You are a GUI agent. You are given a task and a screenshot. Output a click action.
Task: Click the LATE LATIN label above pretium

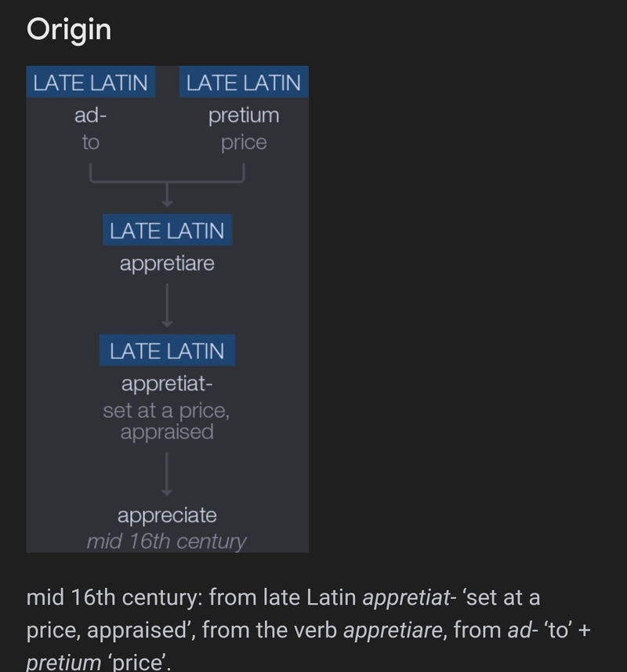[x=244, y=82]
